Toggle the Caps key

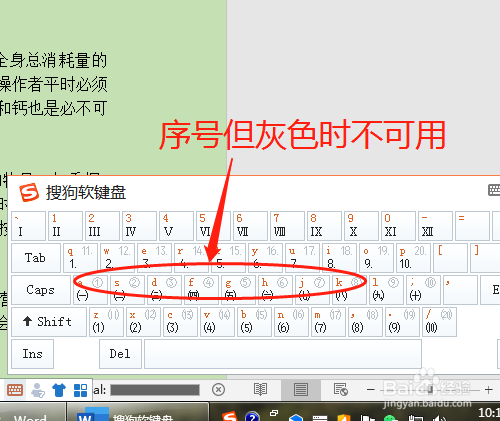(41, 290)
